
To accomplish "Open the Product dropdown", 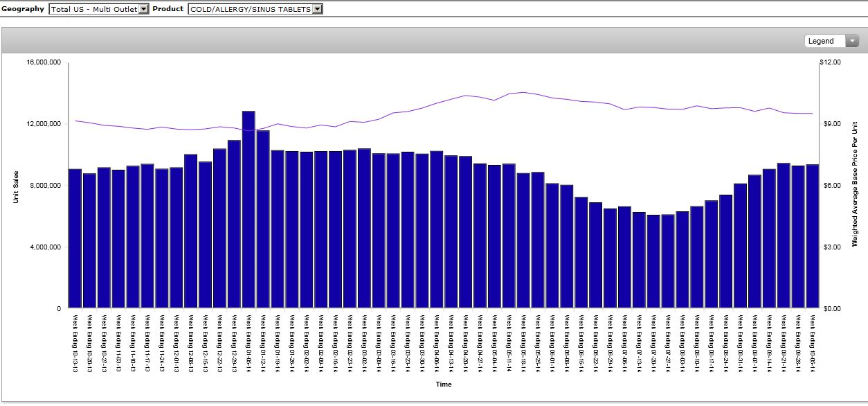I will pos(255,9).
